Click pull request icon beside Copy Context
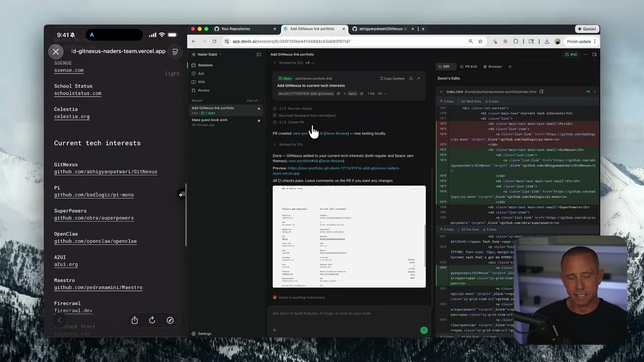 pyautogui.click(x=411, y=78)
